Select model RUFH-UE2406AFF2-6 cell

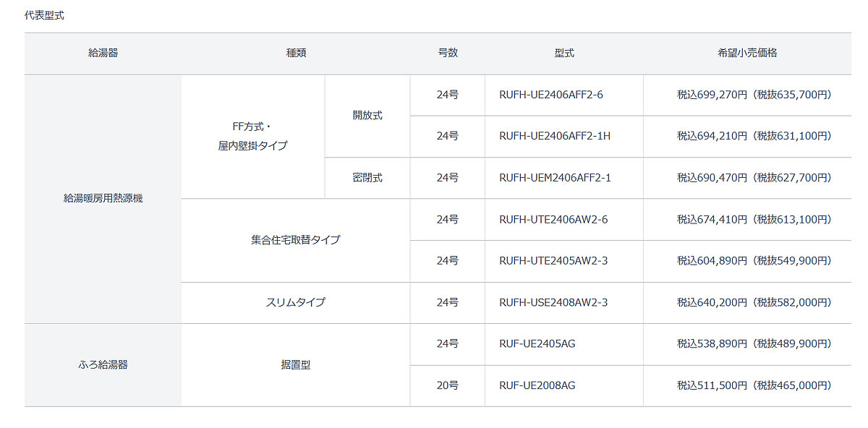(x=564, y=95)
